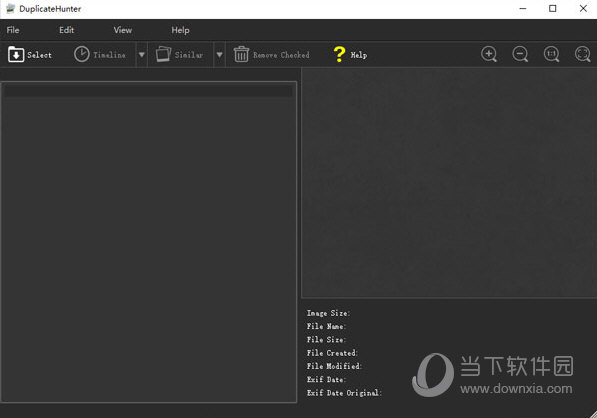
Task: Click the Remove Checked trash icon
Action: tap(241, 54)
